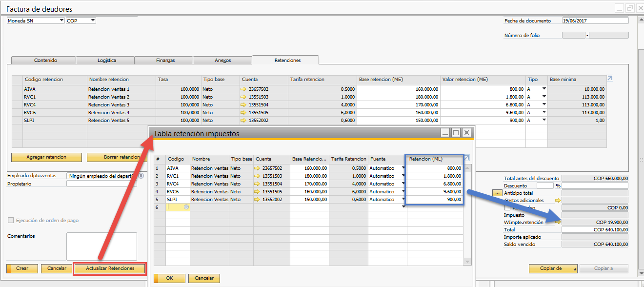Open link arrow for AIVA account in main grid
This screenshot has height=287, width=644.
pos(244,89)
